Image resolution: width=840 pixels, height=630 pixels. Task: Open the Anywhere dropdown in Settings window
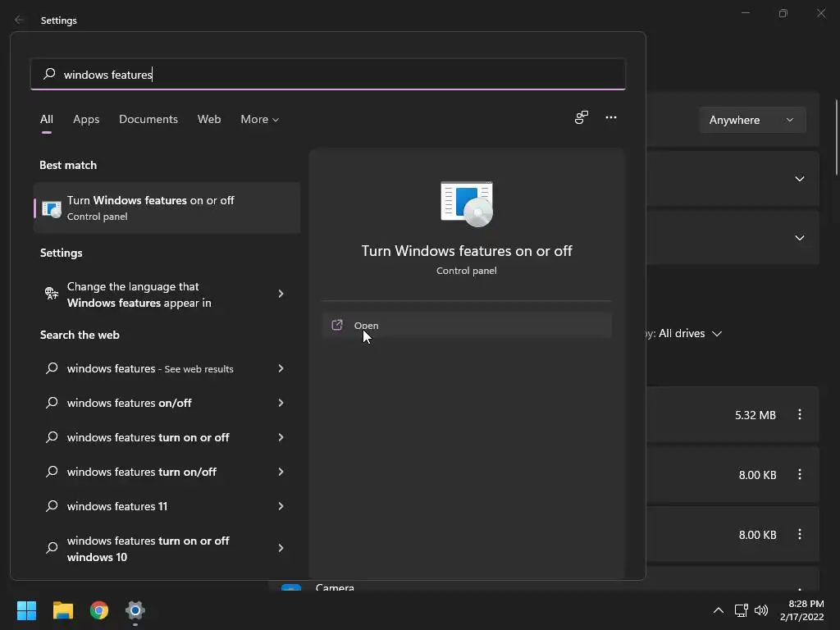tap(752, 120)
